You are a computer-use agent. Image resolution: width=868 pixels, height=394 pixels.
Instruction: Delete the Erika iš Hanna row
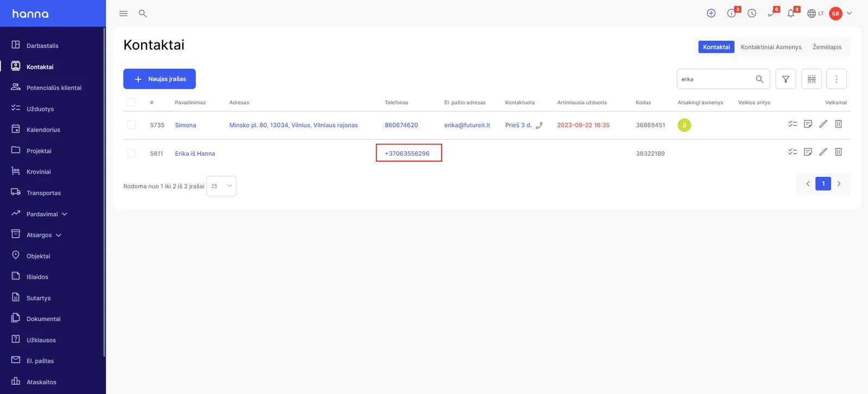tap(838, 152)
